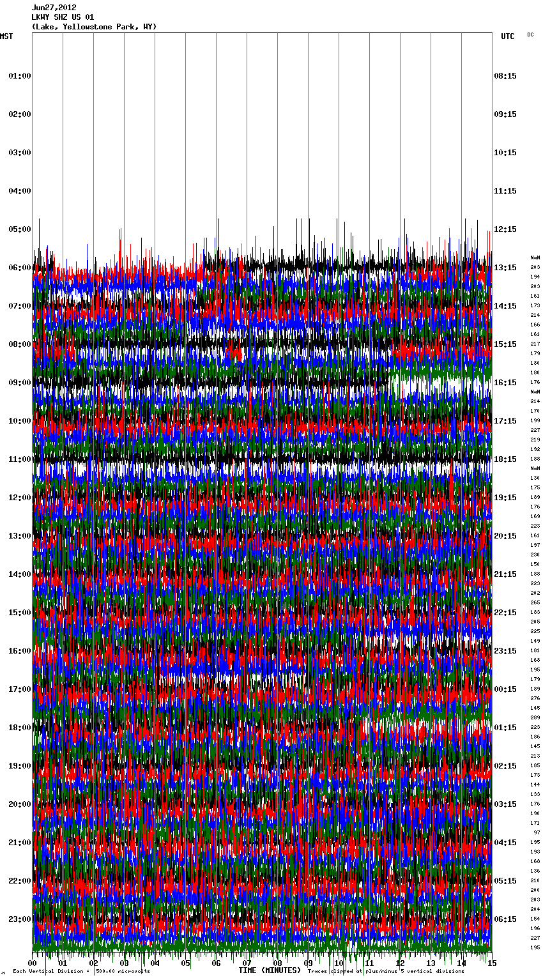Image resolution: width=543 pixels, height=980 pixels.
Task: Click the TIME (MINUTES) axis title
Action: click(270, 970)
